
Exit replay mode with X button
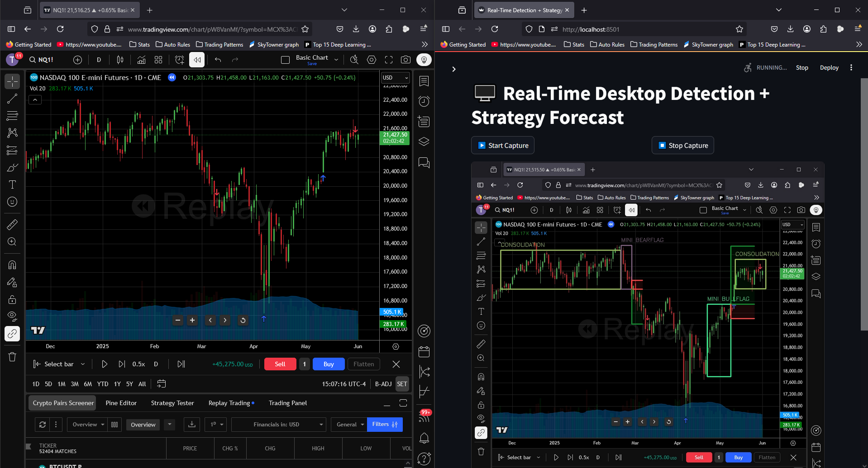point(396,364)
